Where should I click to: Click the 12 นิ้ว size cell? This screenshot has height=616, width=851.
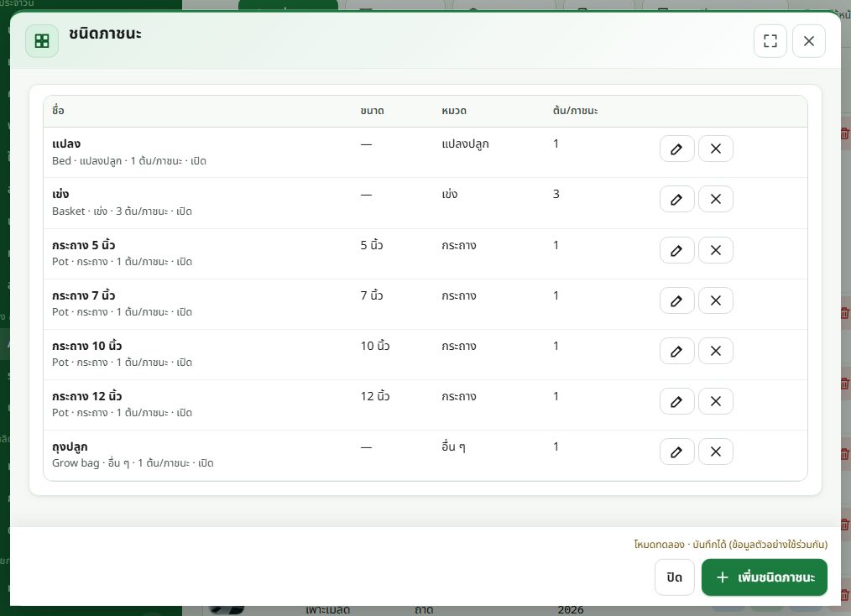(x=375, y=396)
